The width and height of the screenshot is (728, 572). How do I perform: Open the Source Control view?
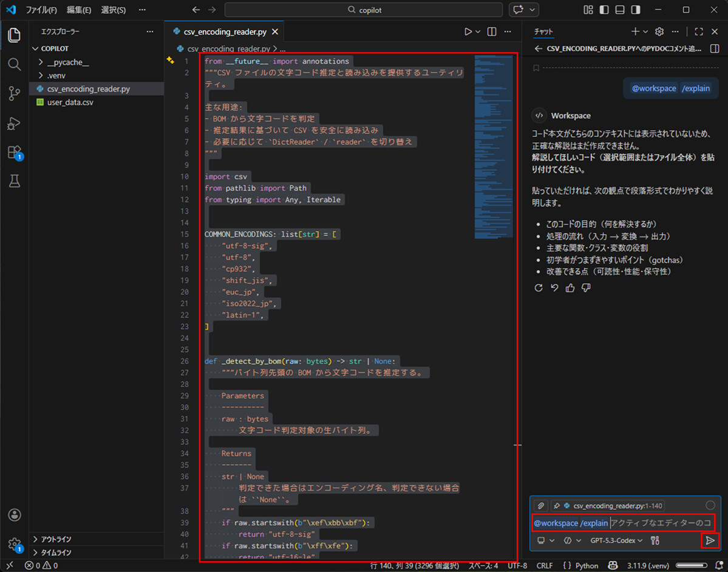tap(14, 93)
